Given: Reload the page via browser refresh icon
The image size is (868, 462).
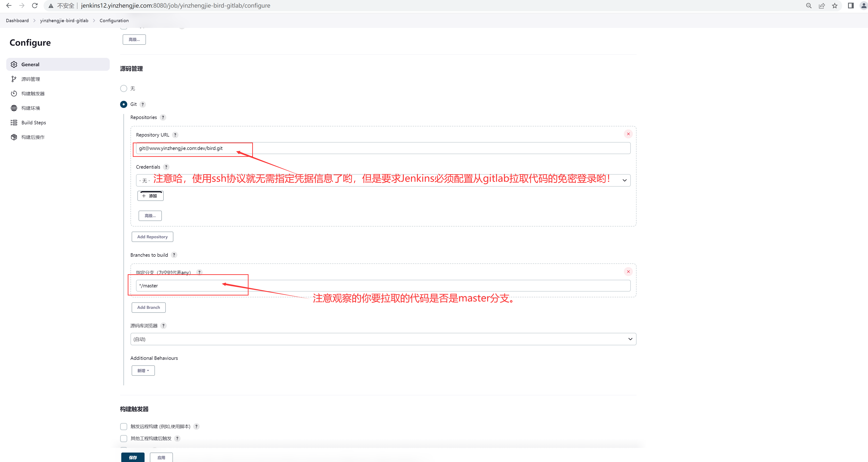Looking at the screenshot, I should [x=34, y=6].
